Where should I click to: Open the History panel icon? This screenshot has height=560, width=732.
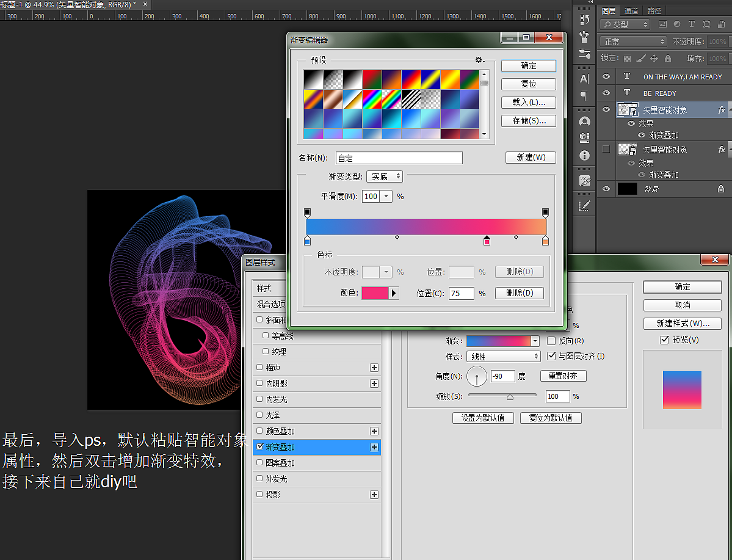pos(584,20)
